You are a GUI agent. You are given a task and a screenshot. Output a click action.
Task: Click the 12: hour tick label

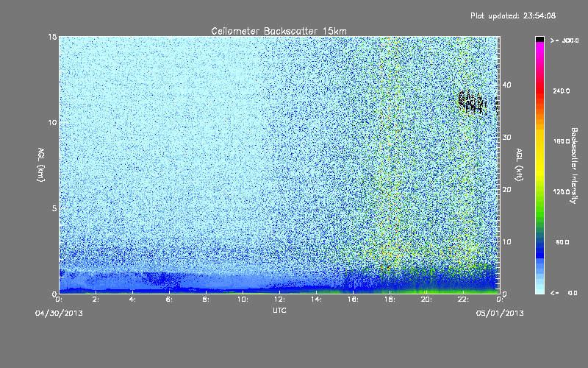coord(279,300)
